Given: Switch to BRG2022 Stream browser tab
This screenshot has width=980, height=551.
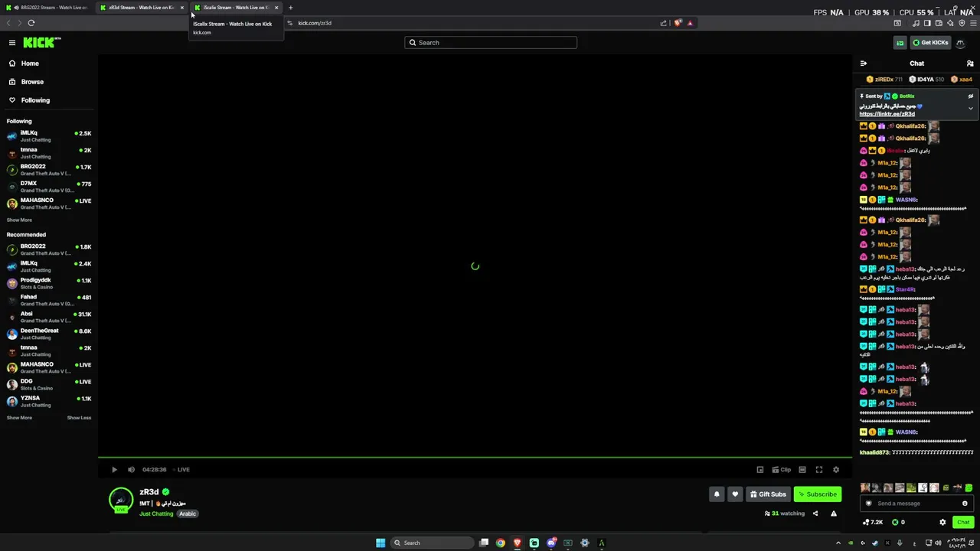Looking at the screenshot, I should click(x=49, y=8).
